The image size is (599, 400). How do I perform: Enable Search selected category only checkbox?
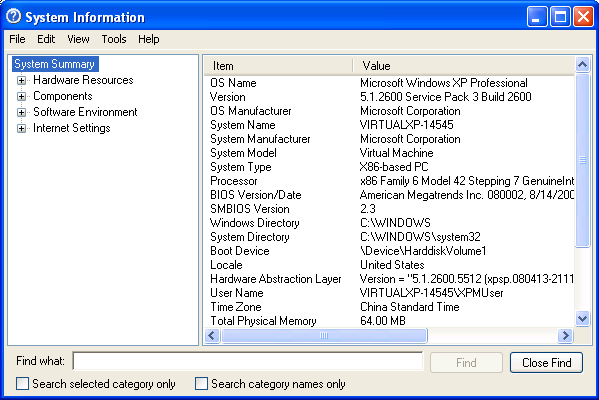[x=23, y=384]
